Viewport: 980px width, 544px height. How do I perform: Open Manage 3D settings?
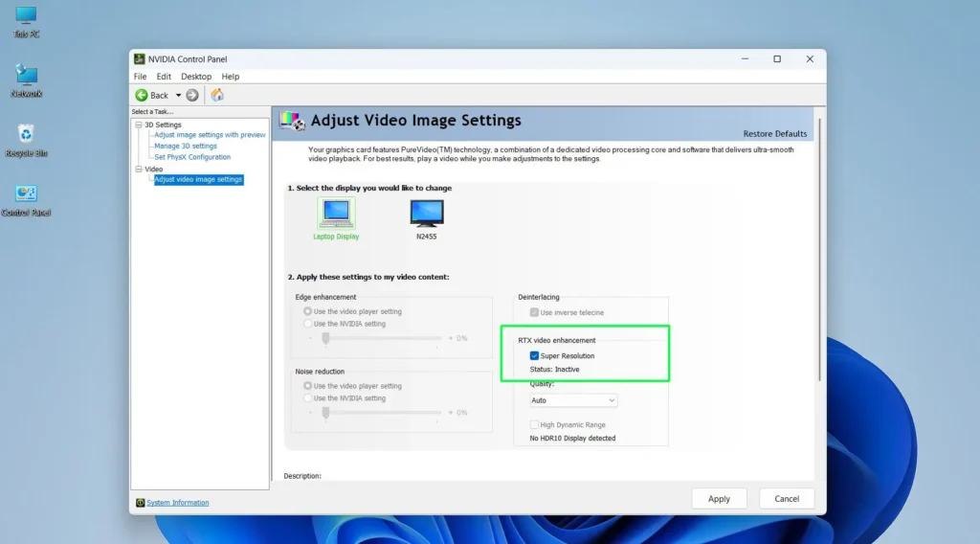pos(186,147)
